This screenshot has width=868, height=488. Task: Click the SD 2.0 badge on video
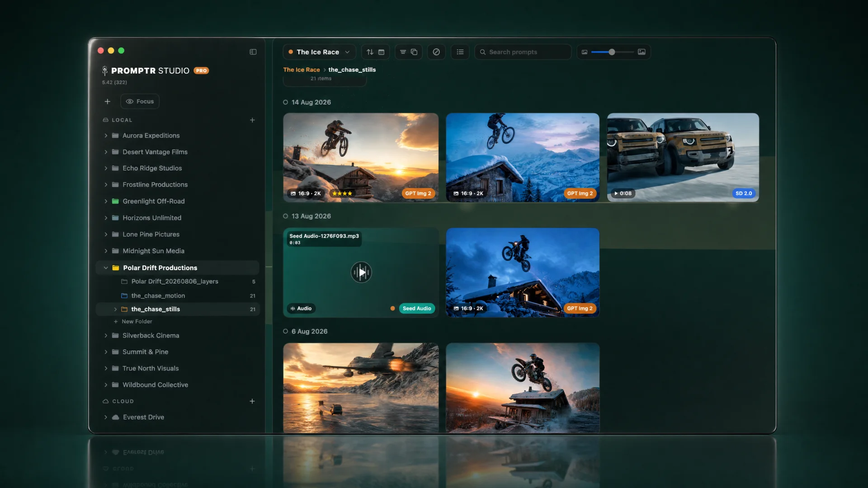coord(744,193)
